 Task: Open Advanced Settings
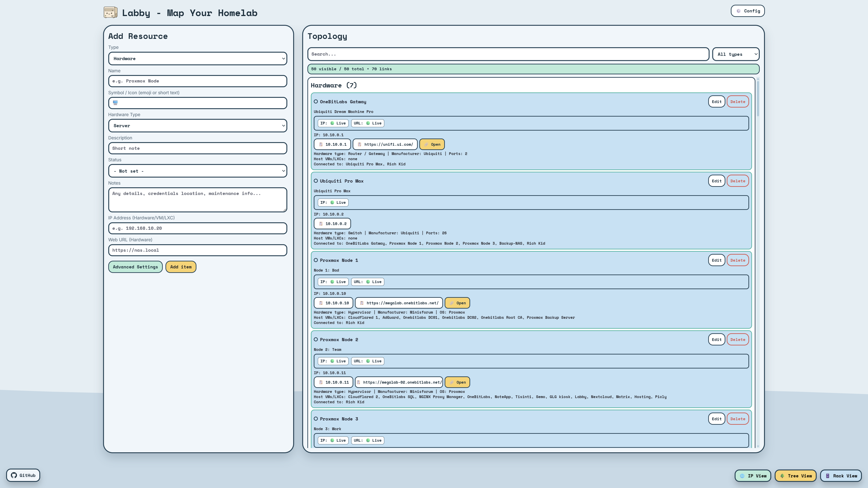pyautogui.click(x=135, y=267)
